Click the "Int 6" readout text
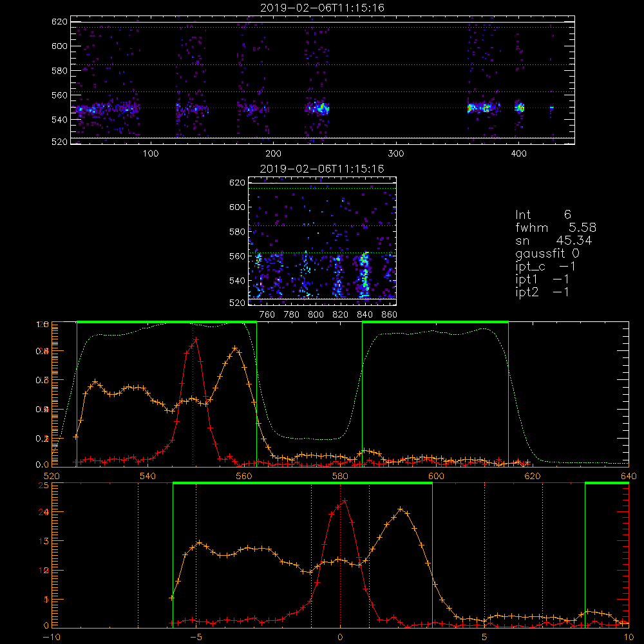Image resolution: width=644 pixels, height=644 pixels. click(x=543, y=214)
